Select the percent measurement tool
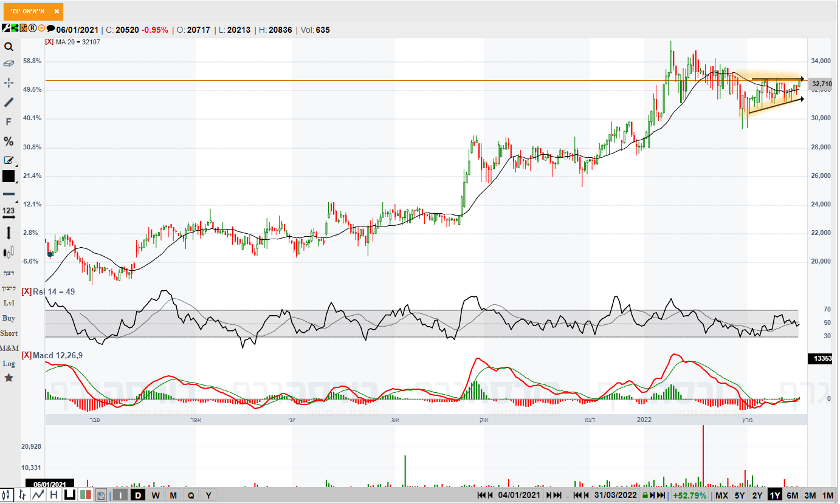The height and width of the screenshot is (504, 840). [x=9, y=141]
